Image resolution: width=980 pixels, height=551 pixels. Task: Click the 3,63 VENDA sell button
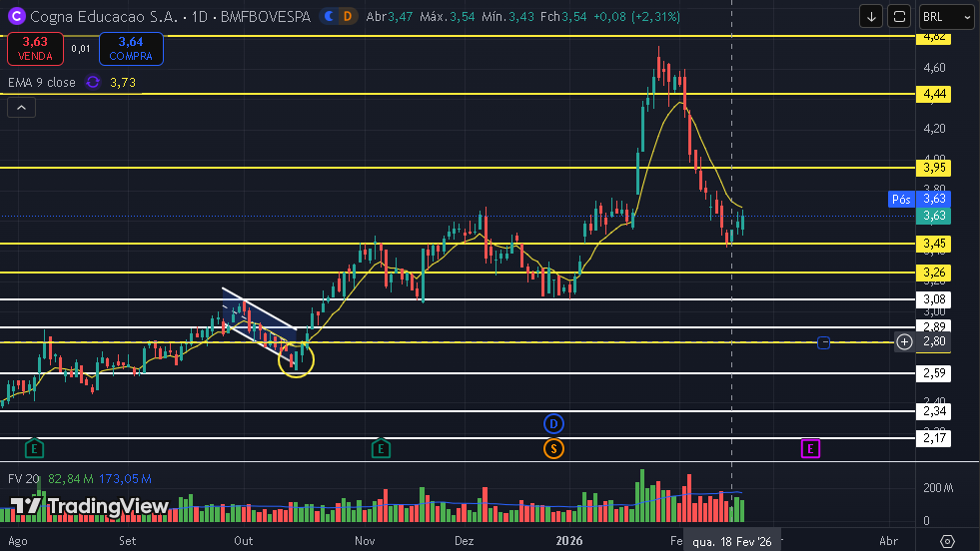(x=35, y=49)
